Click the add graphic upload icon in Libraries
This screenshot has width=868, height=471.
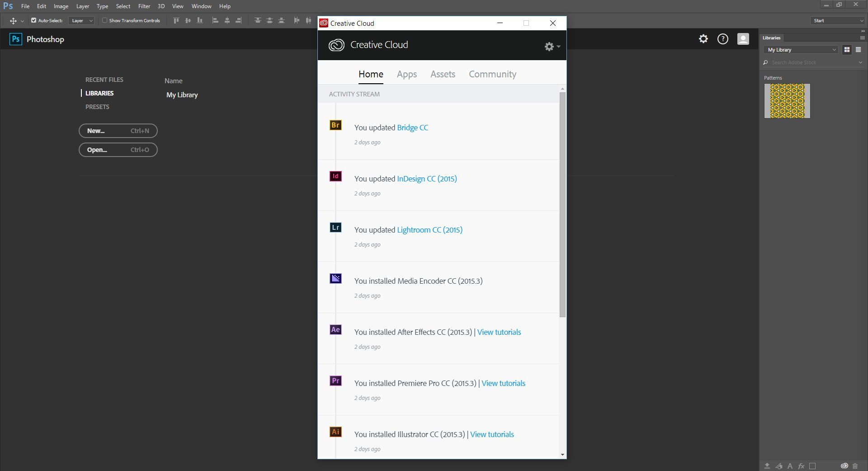click(x=767, y=466)
